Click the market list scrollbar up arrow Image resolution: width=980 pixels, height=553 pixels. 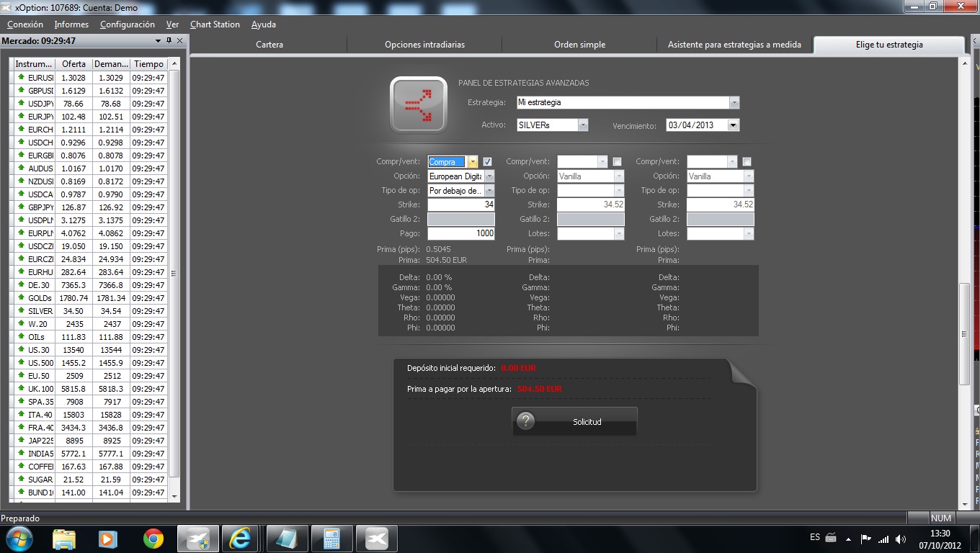[174, 63]
